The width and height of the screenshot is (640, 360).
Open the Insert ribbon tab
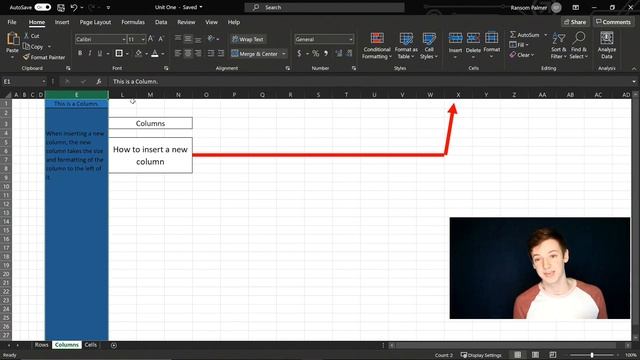(62, 22)
